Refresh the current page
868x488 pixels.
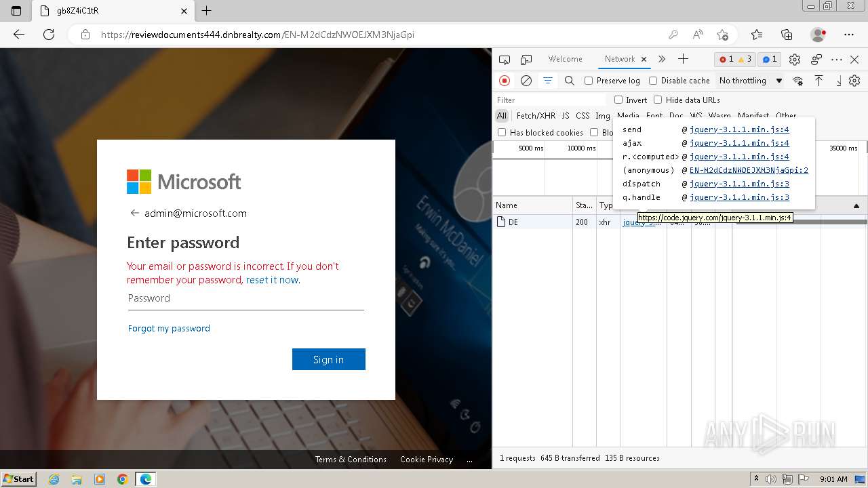click(x=49, y=35)
